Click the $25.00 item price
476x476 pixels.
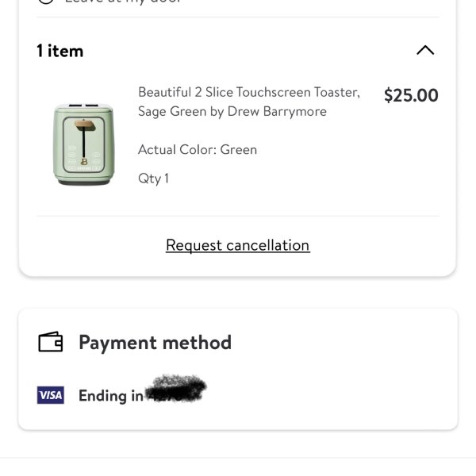click(x=411, y=95)
